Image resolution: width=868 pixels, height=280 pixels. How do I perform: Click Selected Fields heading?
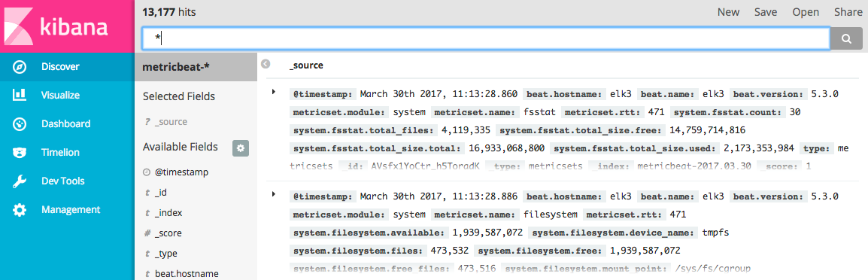click(x=179, y=96)
